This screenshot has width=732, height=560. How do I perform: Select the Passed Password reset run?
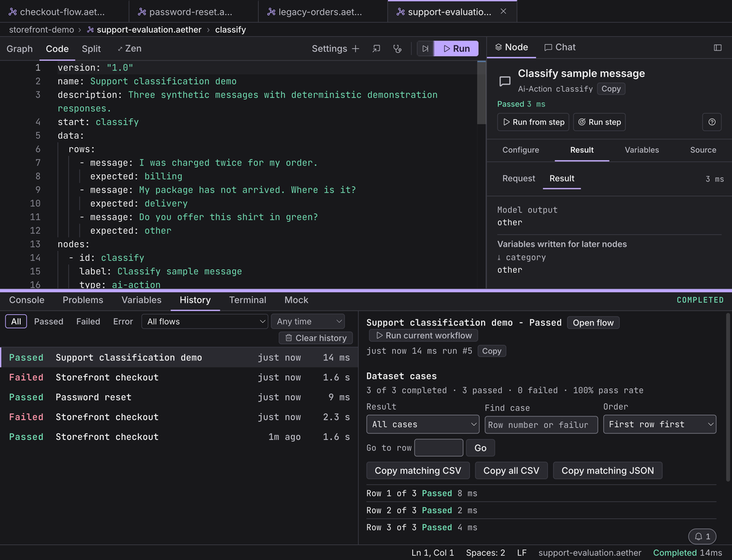click(x=179, y=397)
